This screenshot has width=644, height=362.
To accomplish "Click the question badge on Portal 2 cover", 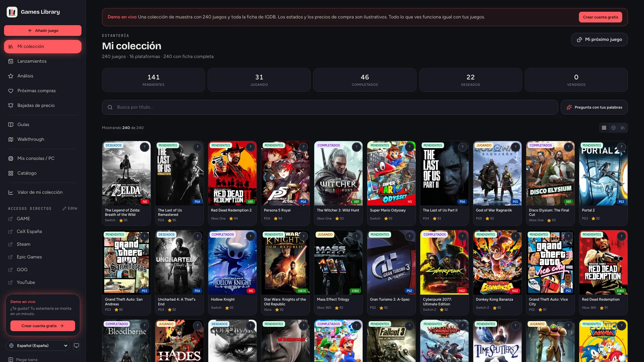I will [622, 147].
